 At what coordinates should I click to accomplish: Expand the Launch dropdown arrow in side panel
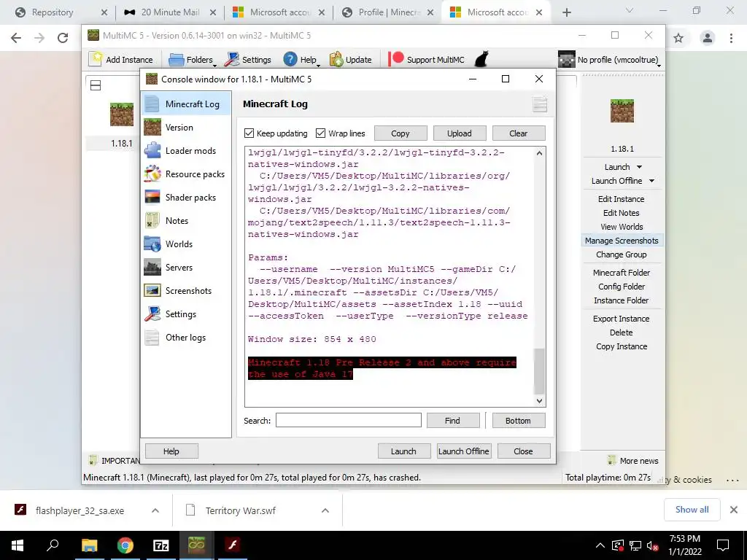(639, 167)
